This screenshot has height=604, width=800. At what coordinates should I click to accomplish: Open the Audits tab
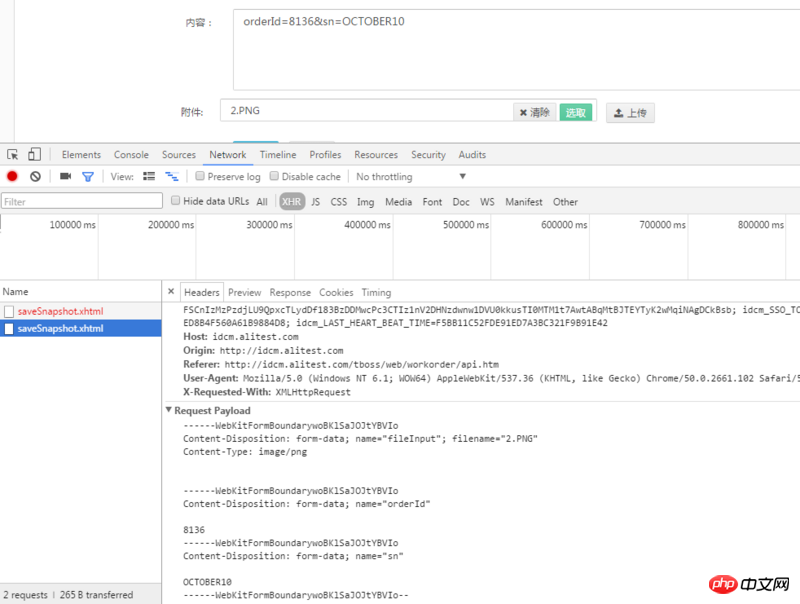click(x=472, y=155)
